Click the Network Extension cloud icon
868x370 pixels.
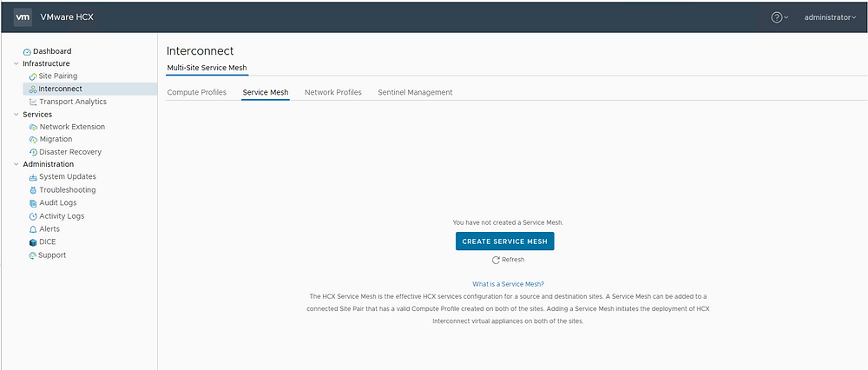(x=33, y=127)
